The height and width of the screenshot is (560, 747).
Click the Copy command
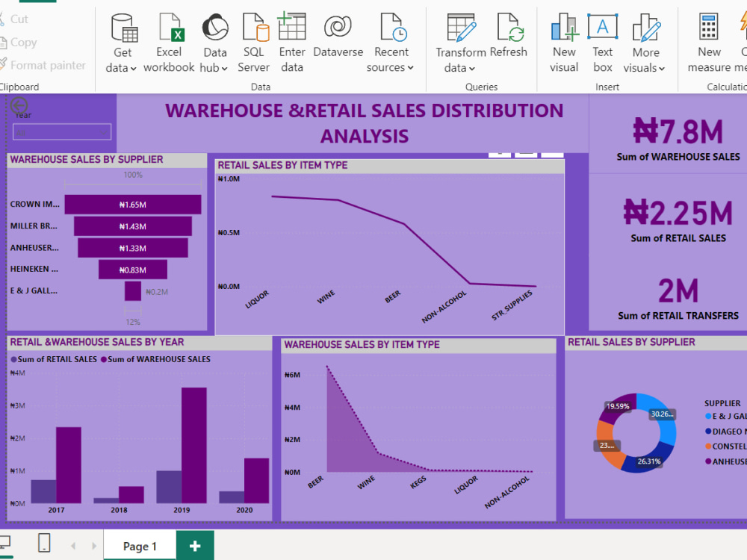19,43
